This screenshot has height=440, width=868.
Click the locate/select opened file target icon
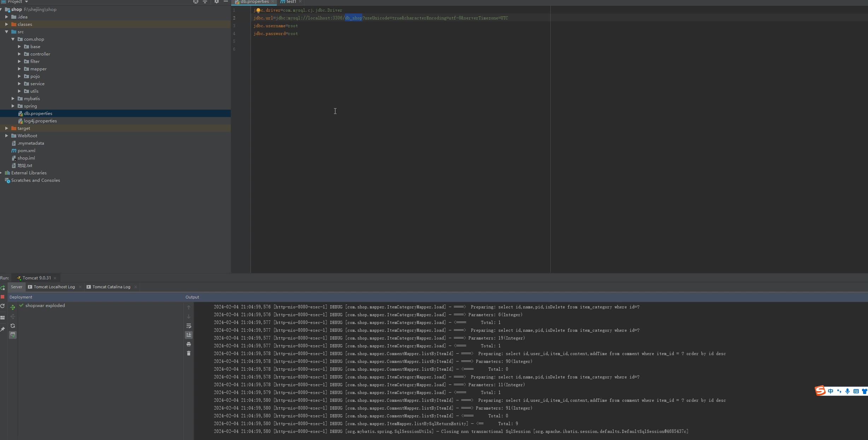pos(195,2)
